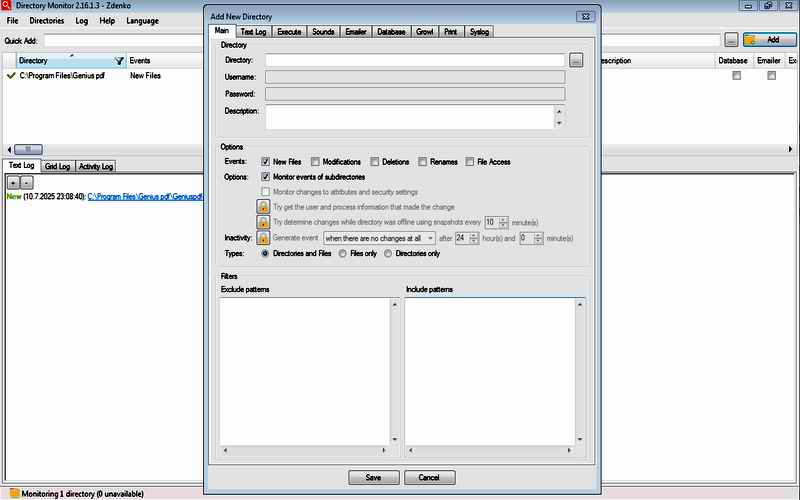Select the Files only radio button
Screen dimensions: 800x500
[x=343, y=254]
